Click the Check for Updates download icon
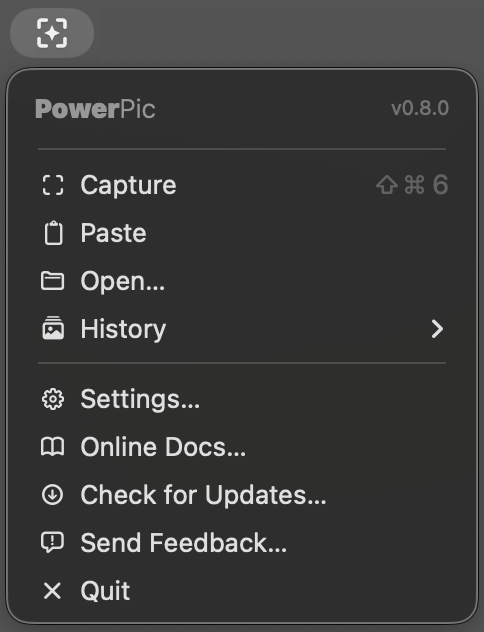 click(52, 495)
